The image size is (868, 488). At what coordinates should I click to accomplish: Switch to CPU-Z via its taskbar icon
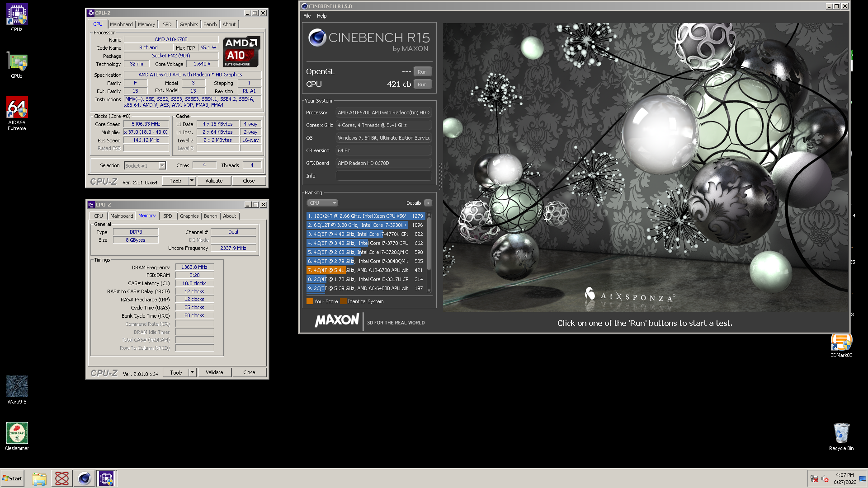106,479
